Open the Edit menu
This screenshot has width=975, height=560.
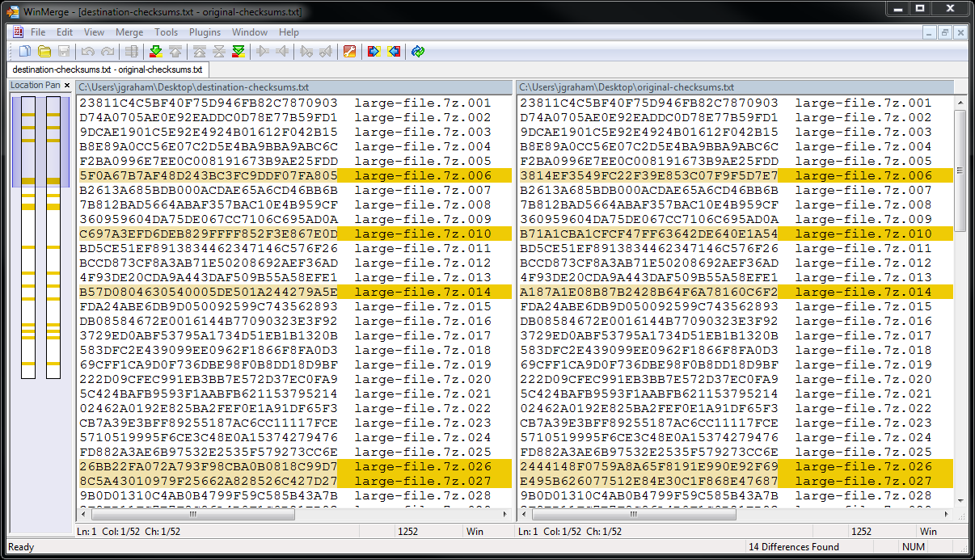point(65,32)
